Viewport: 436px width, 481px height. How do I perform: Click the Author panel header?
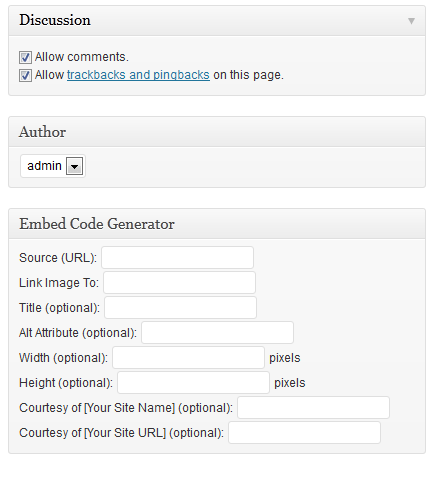click(x=217, y=132)
